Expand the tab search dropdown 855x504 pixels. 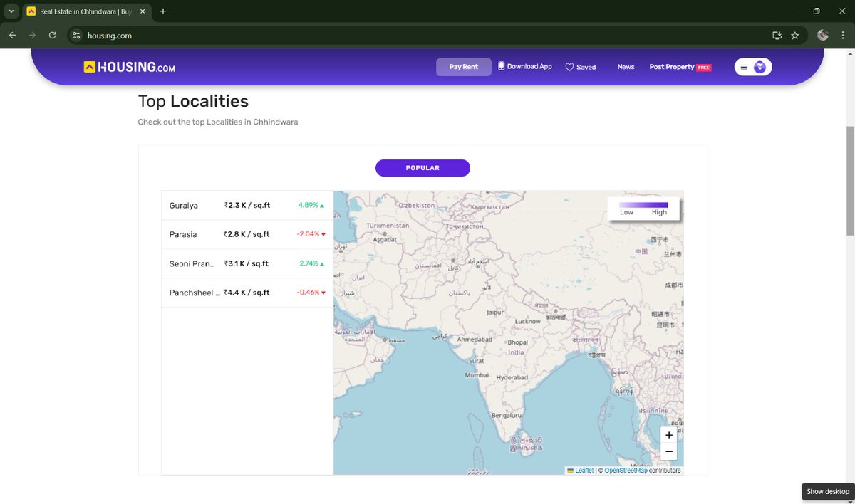click(x=11, y=11)
